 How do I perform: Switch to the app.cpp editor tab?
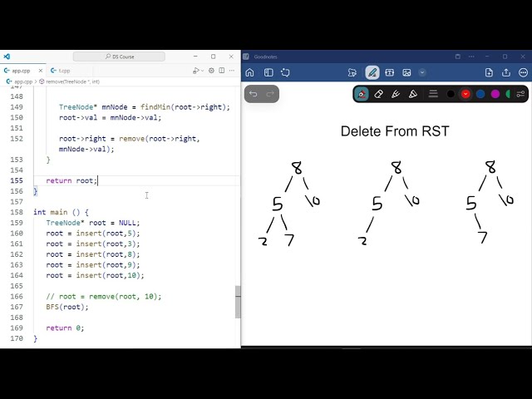(20, 71)
